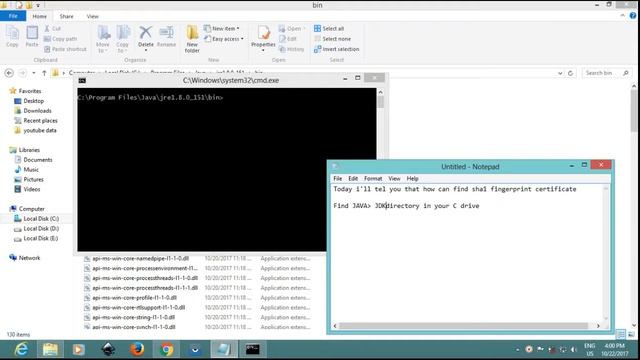The height and width of the screenshot is (360, 640).
Task: Select Videos library in navigation pane
Action: click(x=27, y=189)
